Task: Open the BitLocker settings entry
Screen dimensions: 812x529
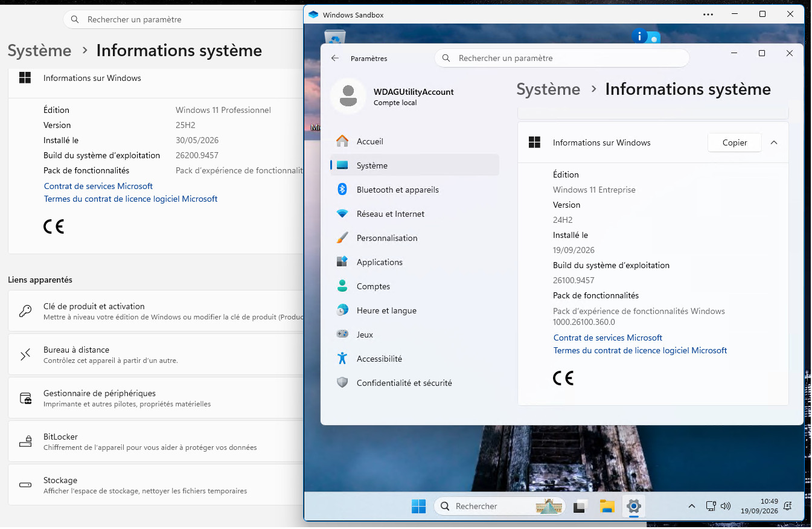Action: click(x=156, y=441)
